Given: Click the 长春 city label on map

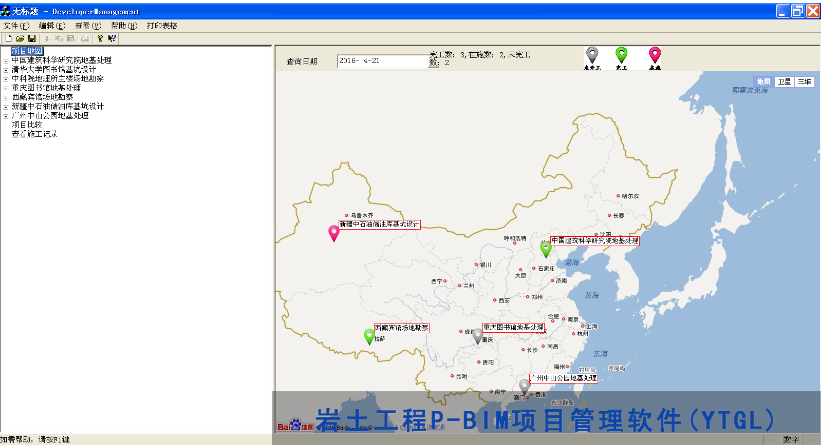Looking at the screenshot, I should click(618, 215).
